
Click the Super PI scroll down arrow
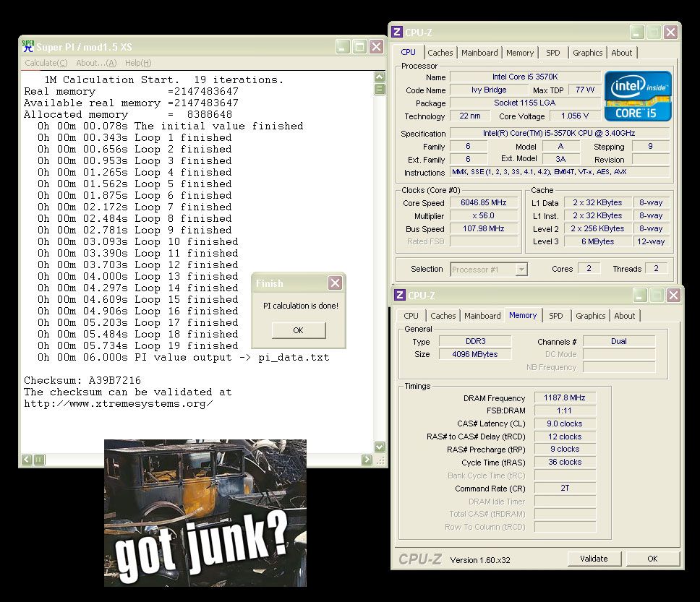[x=380, y=447]
